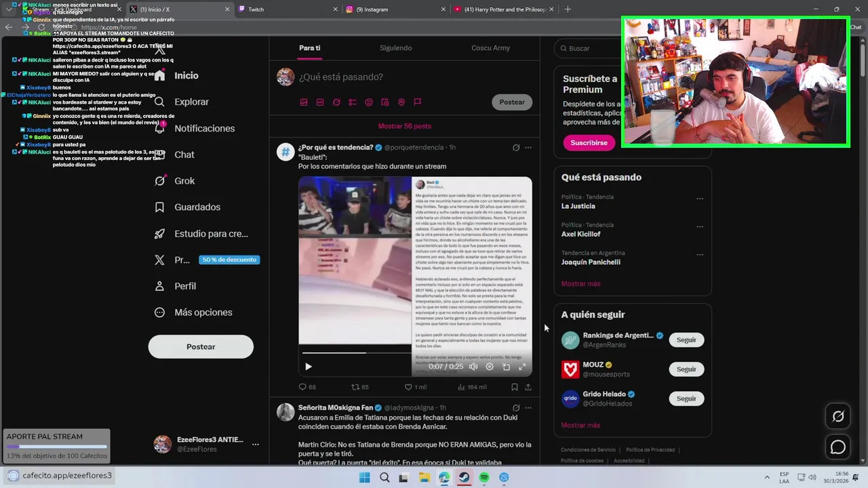Open Guardados bookmarks in sidebar
The width and height of the screenshot is (868, 488).
coord(188,207)
